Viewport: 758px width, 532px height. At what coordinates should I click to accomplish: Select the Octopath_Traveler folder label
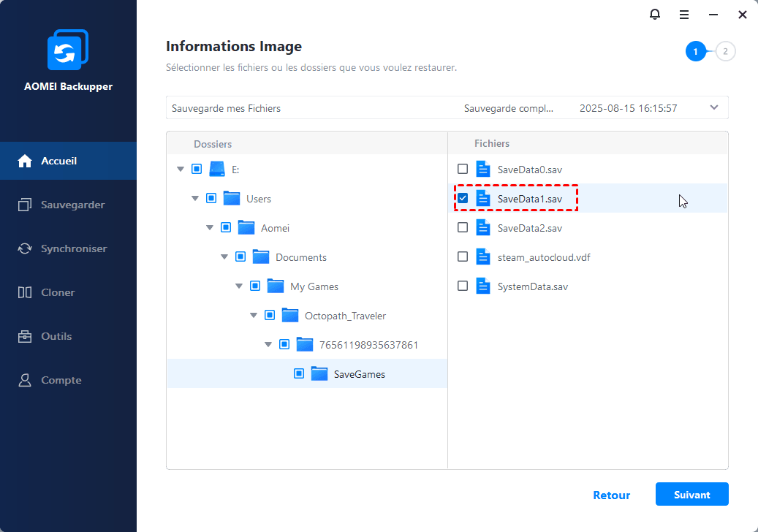coord(345,316)
